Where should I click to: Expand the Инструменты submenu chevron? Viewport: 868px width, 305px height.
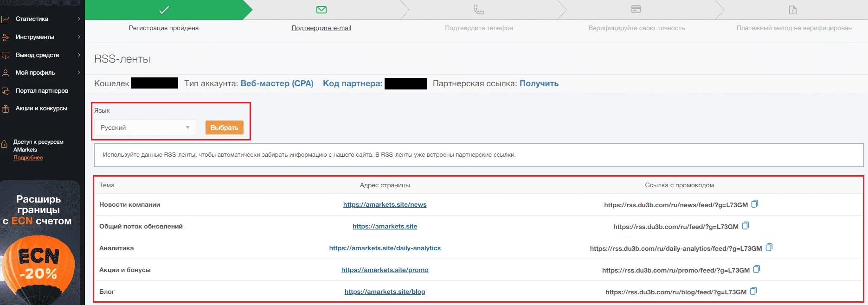pos(79,37)
